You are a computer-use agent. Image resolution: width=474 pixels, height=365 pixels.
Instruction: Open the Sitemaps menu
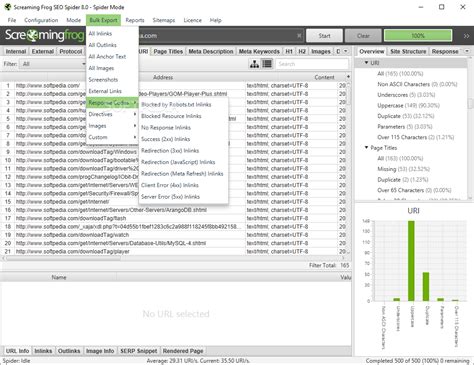(x=164, y=20)
